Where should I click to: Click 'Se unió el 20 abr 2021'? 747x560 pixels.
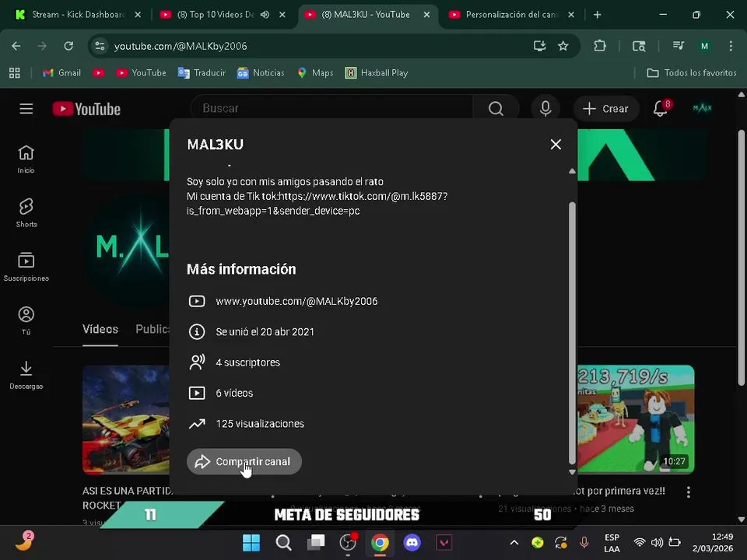click(265, 332)
